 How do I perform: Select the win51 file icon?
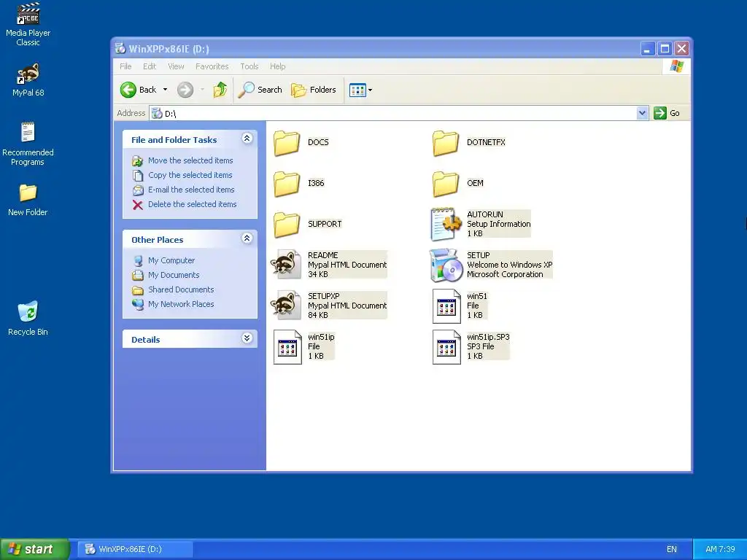coord(446,306)
